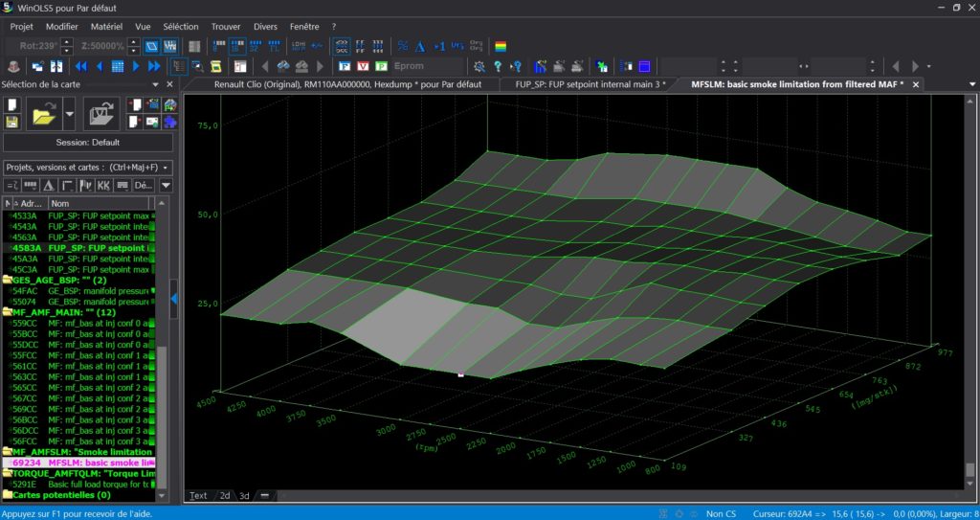Screen dimensions: 980x520
Task: Jump to last map with double-right arrow
Action: point(154,66)
